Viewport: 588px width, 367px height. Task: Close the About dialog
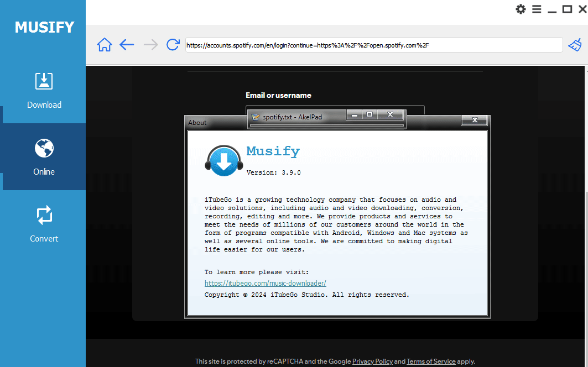point(475,120)
